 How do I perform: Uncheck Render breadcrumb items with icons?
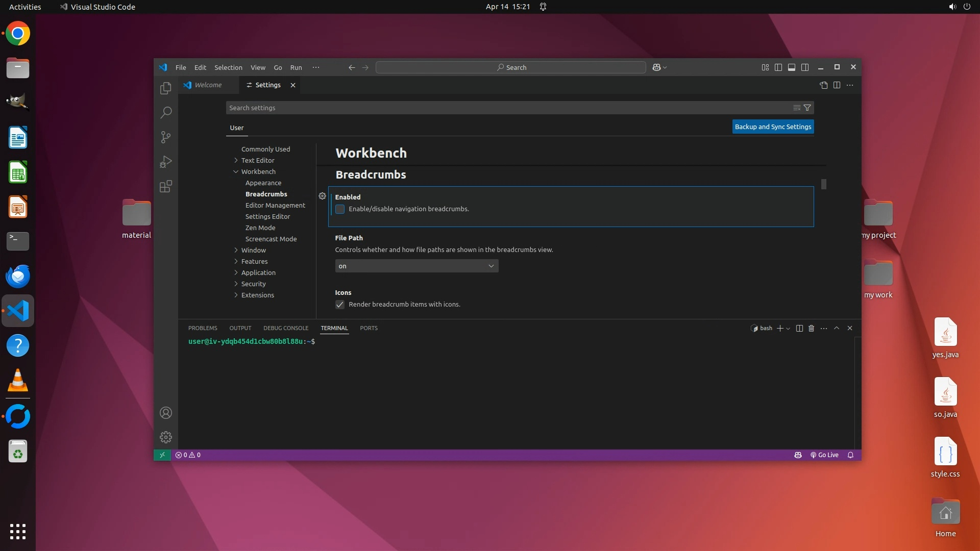pyautogui.click(x=340, y=305)
